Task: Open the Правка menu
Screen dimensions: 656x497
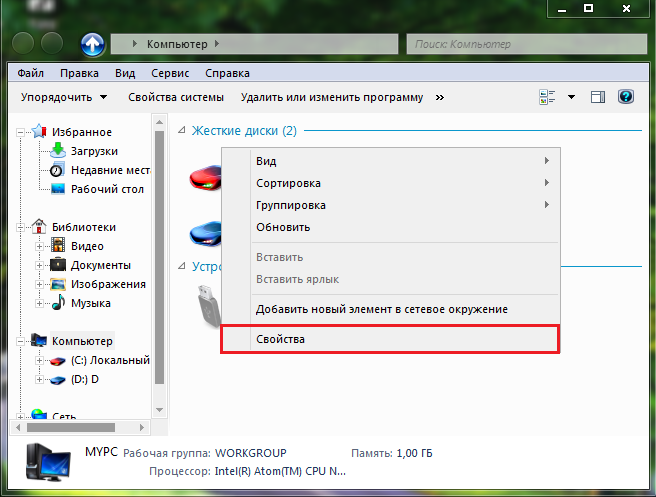Action: pyautogui.click(x=79, y=73)
